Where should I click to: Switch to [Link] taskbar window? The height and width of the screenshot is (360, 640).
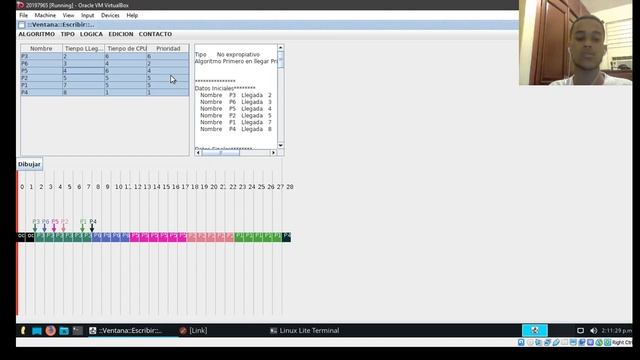pyautogui.click(x=193, y=331)
